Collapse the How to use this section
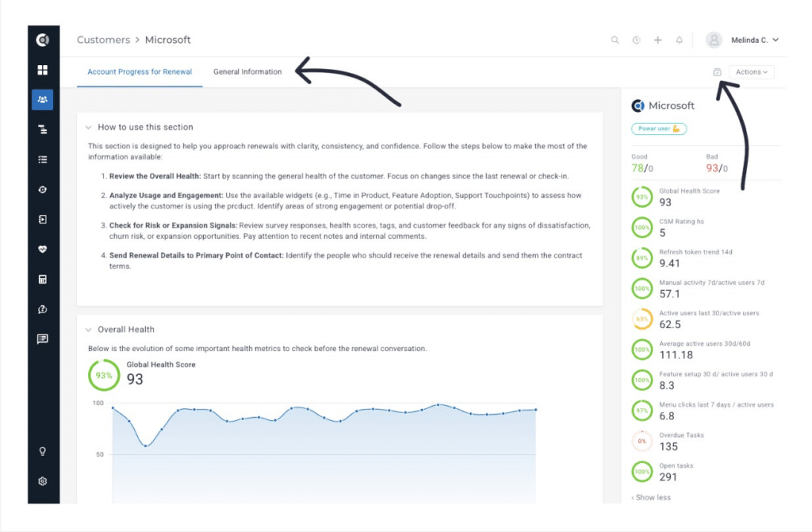Screen dimensions: 812x532 tap(87, 126)
